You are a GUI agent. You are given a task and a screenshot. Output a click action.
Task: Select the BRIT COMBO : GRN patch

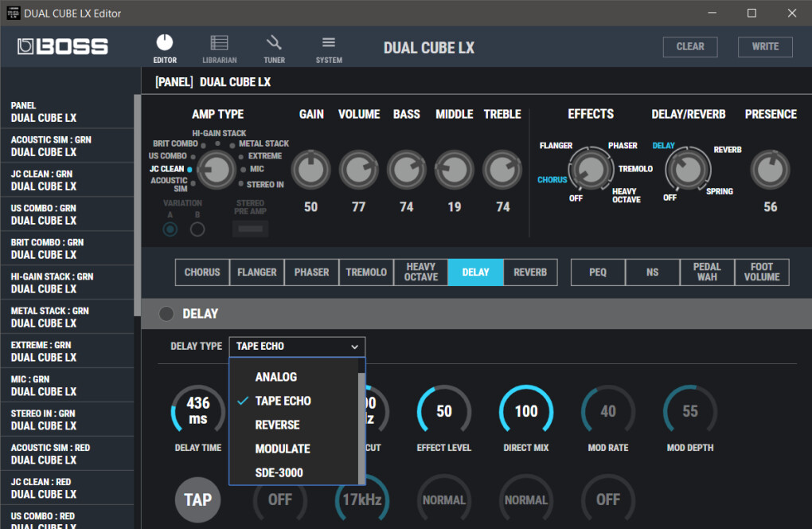tap(67, 249)
